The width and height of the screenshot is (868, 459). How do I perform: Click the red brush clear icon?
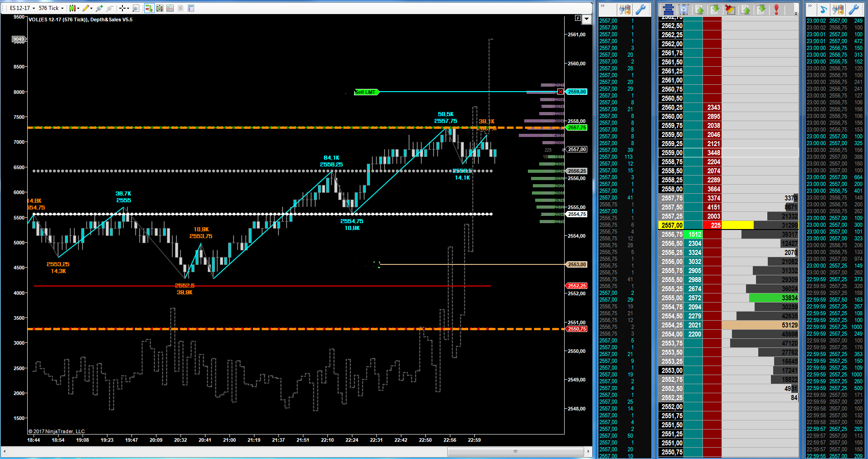click(730, 10)
